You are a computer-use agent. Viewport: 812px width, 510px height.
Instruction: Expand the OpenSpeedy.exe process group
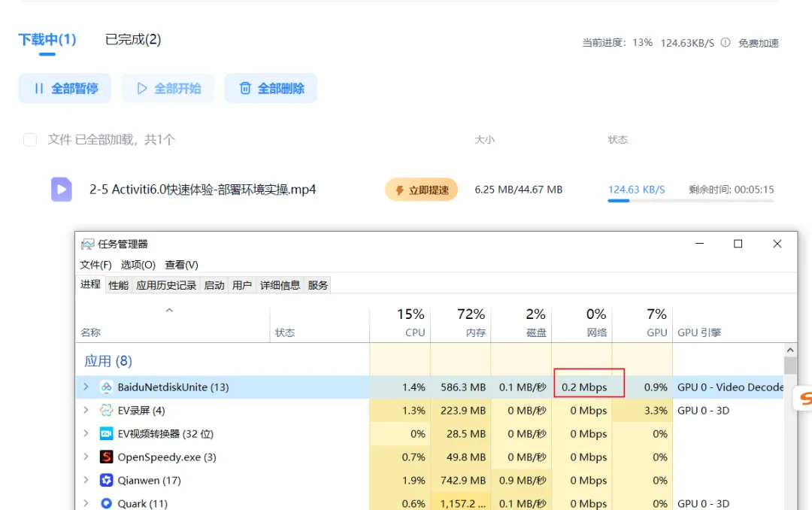coord(86,457)
